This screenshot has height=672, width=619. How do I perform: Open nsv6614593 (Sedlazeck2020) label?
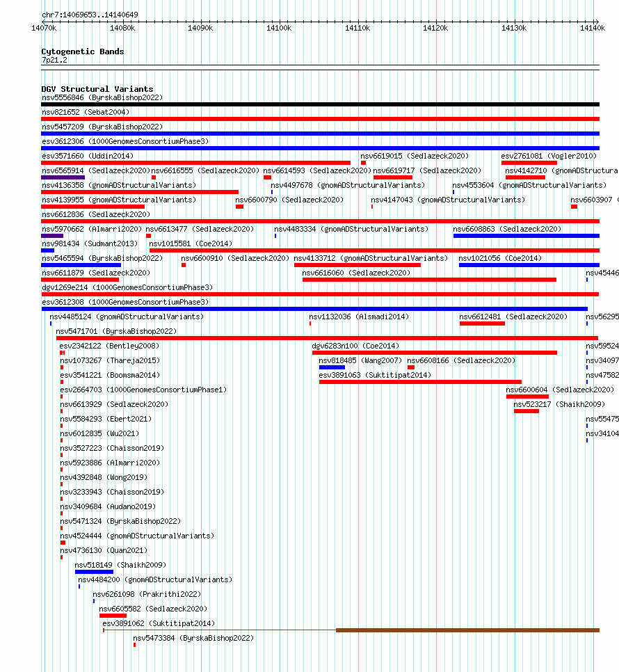317,170
